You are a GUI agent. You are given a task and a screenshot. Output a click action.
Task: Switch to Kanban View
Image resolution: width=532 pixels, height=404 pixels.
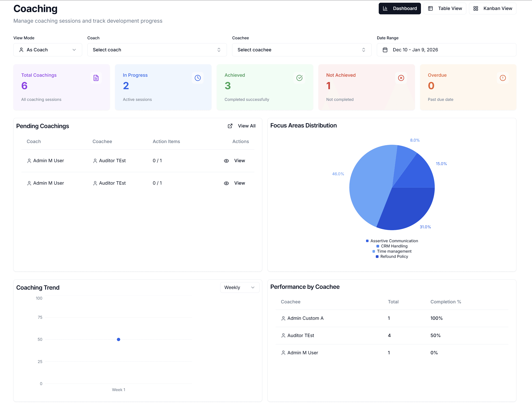tap(492, 8)
